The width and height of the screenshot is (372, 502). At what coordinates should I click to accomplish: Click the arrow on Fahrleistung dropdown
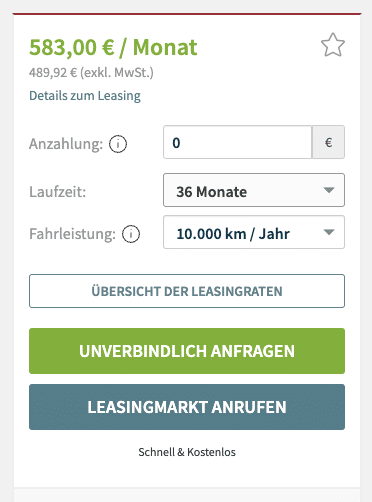point(329,232)
